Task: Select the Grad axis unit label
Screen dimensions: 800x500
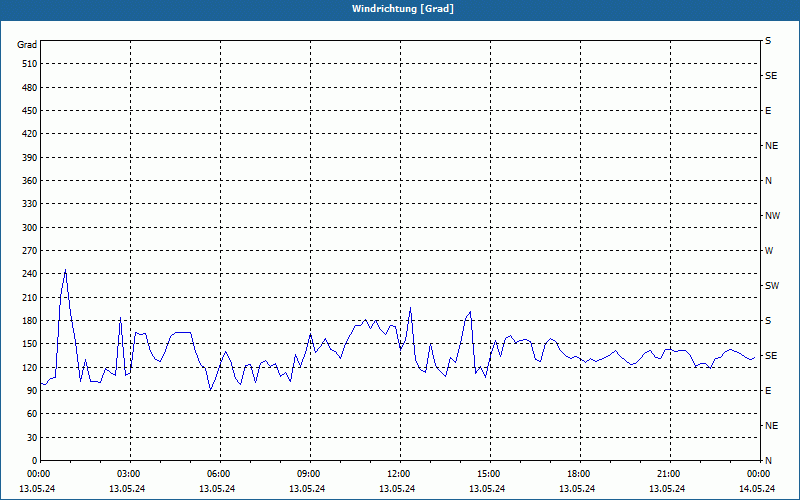Action: click(27, 45)
